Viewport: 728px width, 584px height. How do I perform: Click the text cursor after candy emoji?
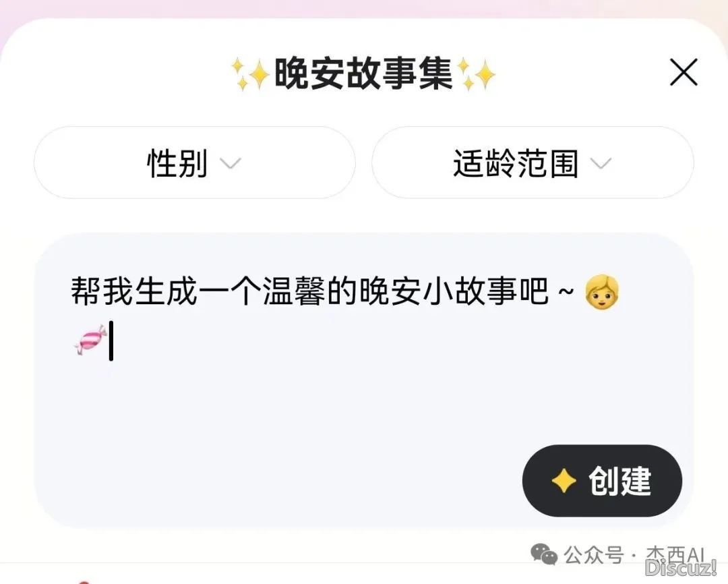click(x=111, y=341)
